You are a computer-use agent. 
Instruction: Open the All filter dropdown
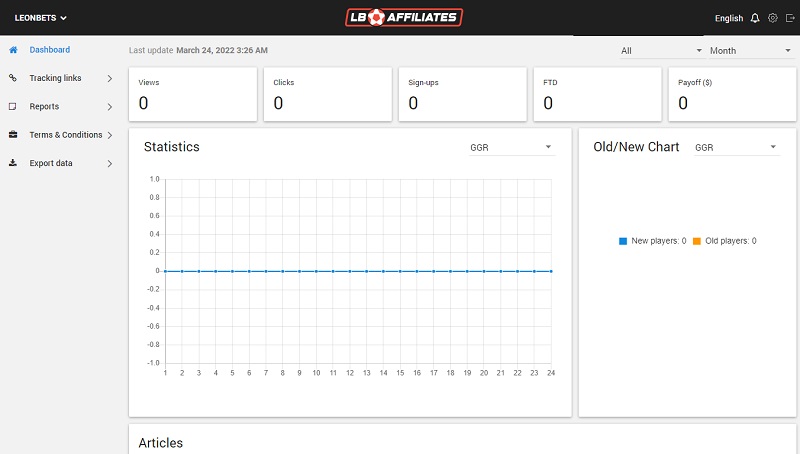[x=661, y=51]
